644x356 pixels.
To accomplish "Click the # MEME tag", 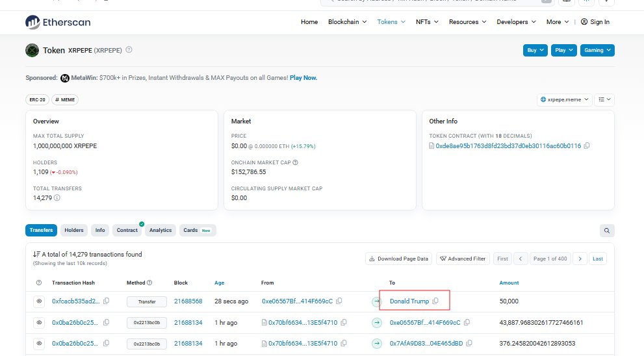I will point(65,100).
